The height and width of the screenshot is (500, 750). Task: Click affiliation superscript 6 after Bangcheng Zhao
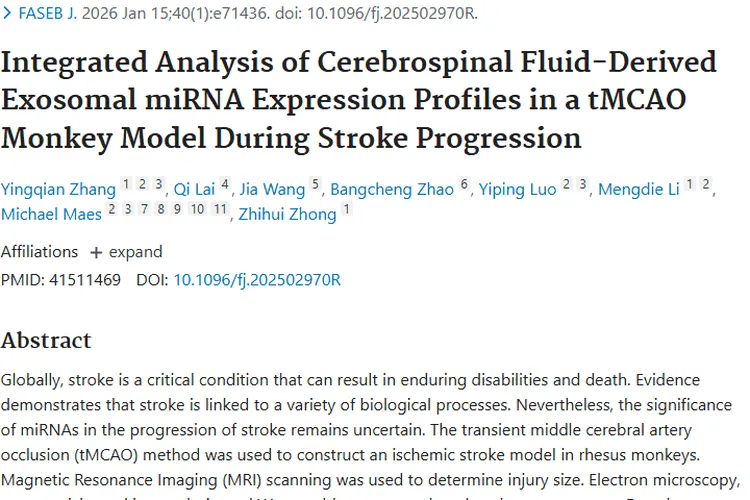[x=464, y=185]
